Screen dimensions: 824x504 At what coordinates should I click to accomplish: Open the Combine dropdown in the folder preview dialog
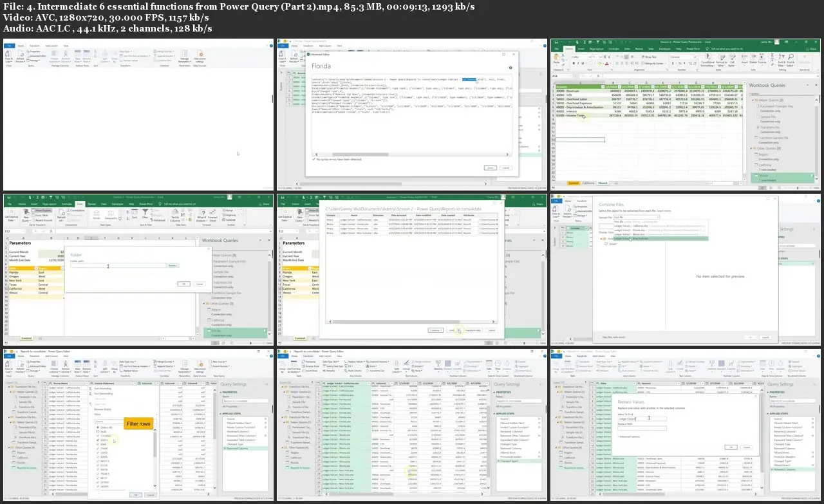[x=435, y=330]
